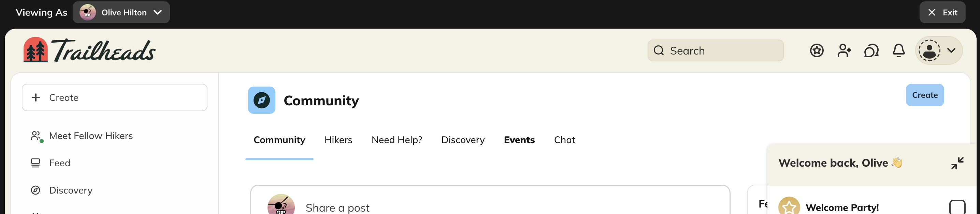The width and height of the screenshot is (980, 214).
Task: Exit the Viewing As mode
Action: coord(942,12)
